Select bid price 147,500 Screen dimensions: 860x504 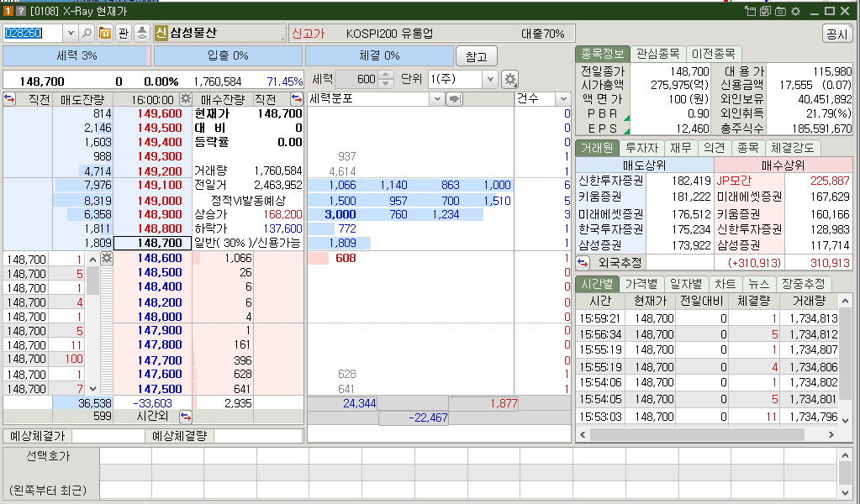coord(160,388)
